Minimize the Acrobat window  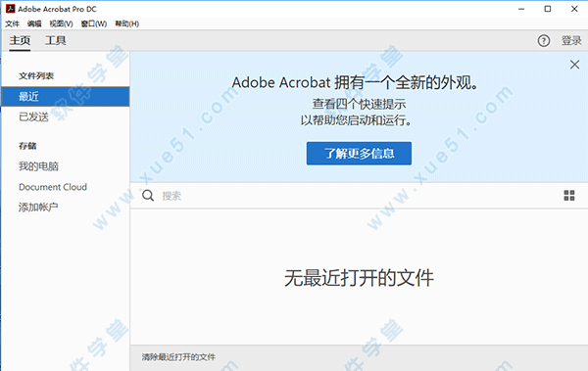pos(521,9)
